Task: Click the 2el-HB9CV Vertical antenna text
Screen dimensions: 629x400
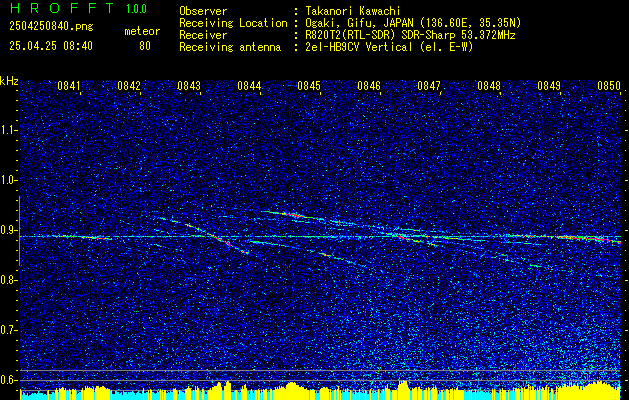Action: click(389, 47)
